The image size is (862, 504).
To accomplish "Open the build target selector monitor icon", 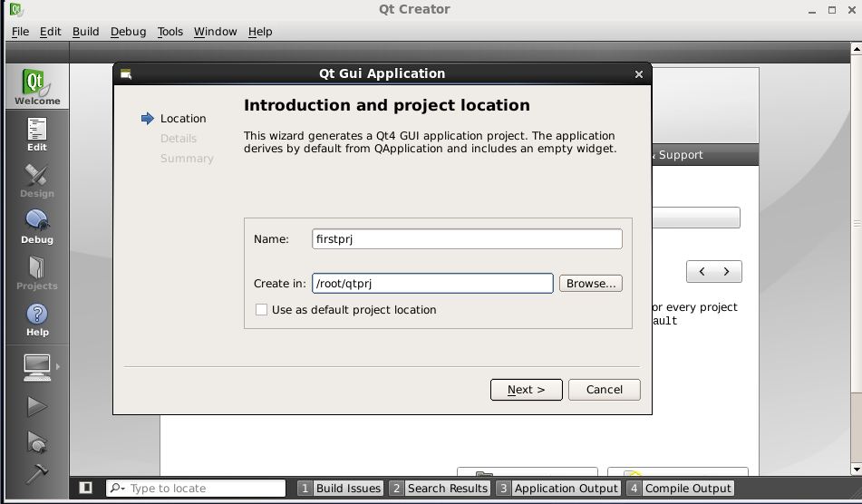I will pyautogui.click(x=37, y=367).
